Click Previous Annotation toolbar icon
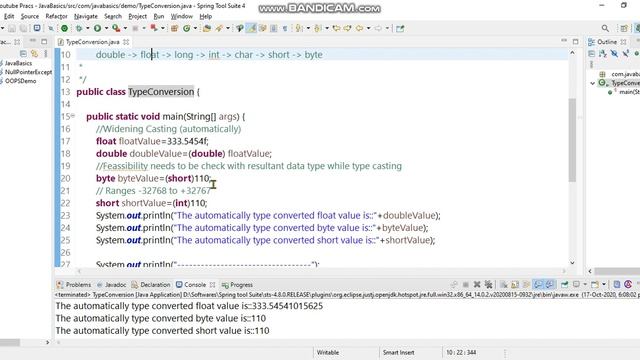The height and width of the screenshot is (360, 640). (x=318, y=28)
